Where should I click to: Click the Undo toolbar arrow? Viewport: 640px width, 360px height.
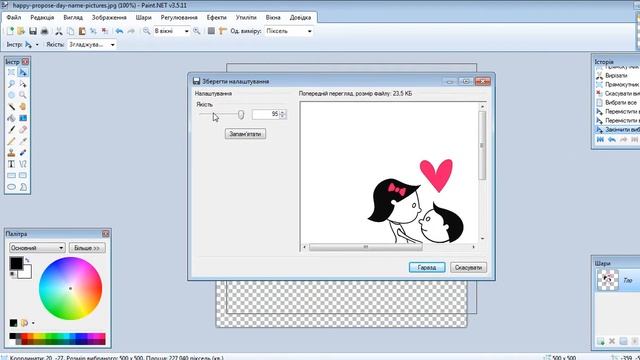[119, 31]
